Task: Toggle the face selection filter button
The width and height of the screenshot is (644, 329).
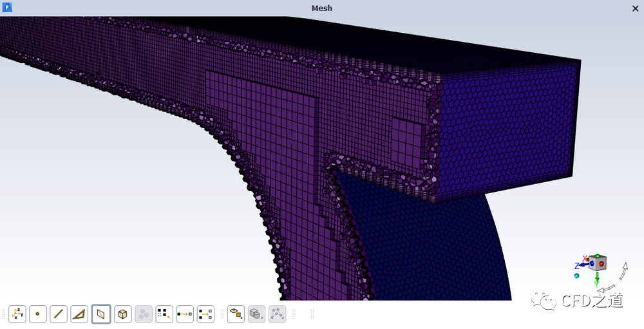Action: pyautogui.click(x=101, y=314)
